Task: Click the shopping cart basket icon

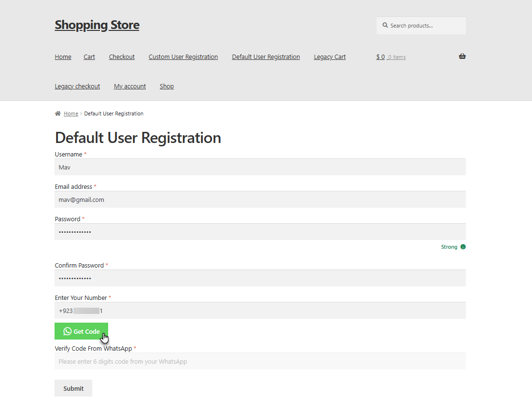Action: tap(462, 56)
